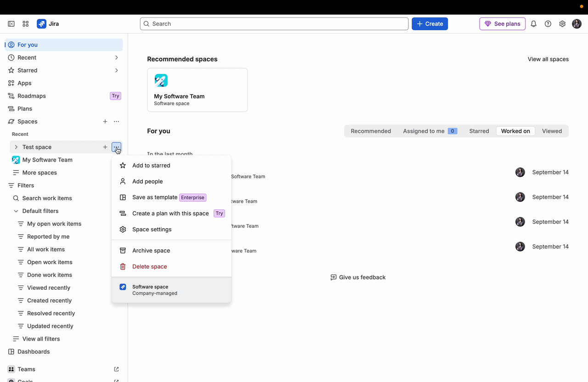Switch to Starred tab

479,131
